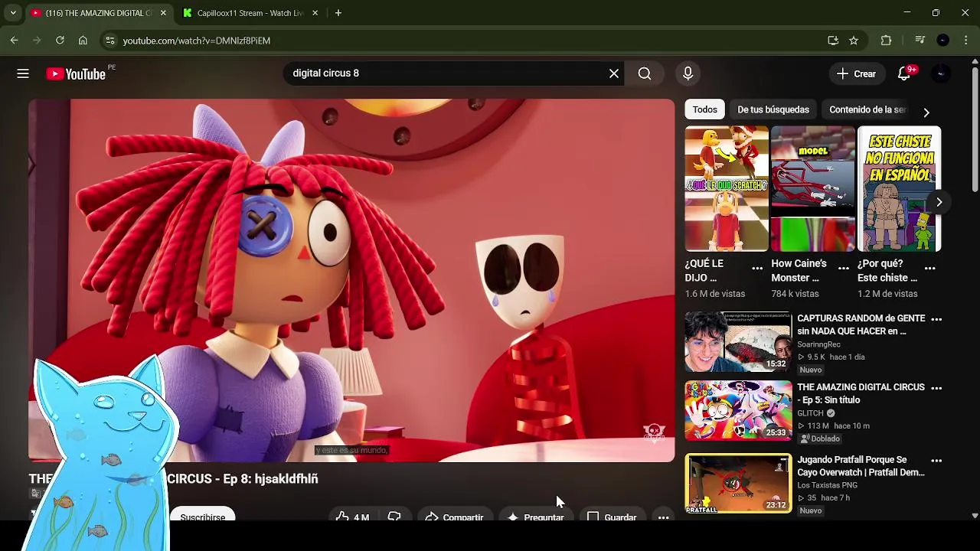
Task: Open options for ¿Por qué? Este chiste short
Action: (930, 269)
